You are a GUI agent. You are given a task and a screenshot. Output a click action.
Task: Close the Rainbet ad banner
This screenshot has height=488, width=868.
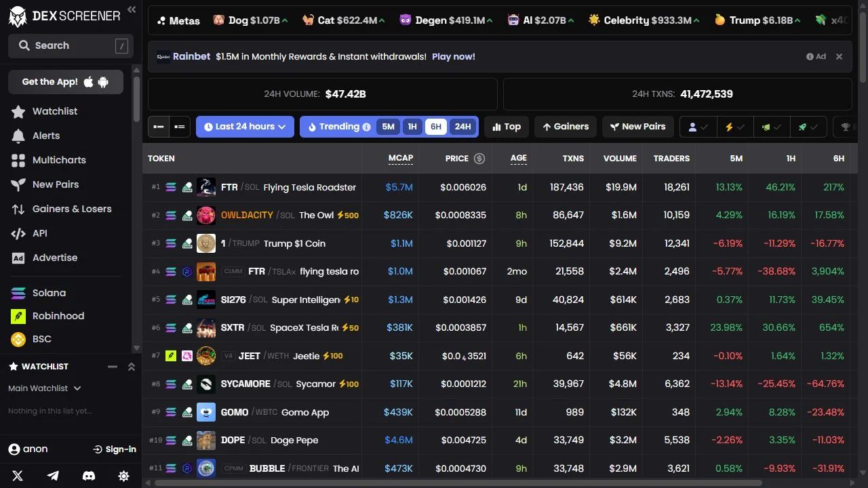click(839, 57)
